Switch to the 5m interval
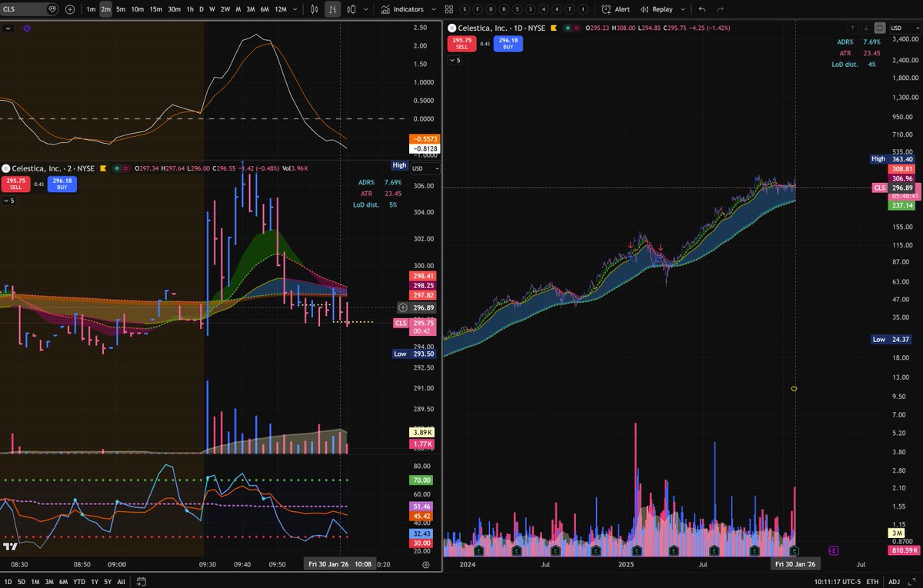The image size is (923, 588). tap(121, 9)
